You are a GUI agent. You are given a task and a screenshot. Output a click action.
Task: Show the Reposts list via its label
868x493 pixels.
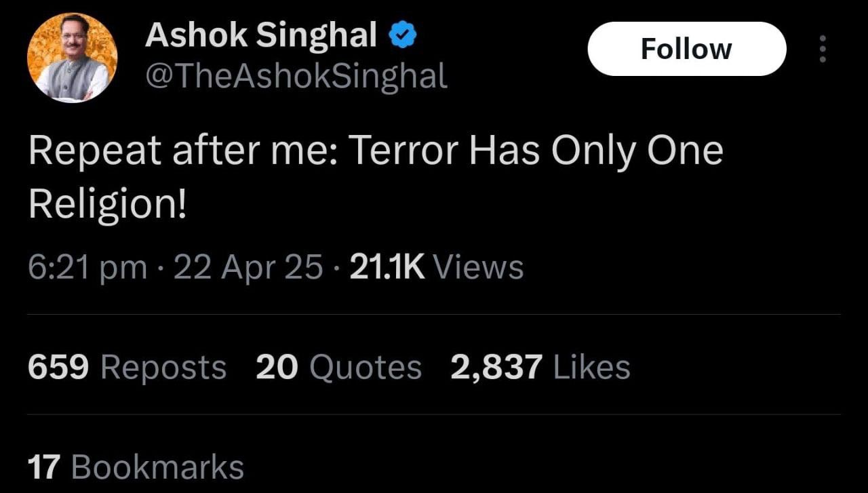pos(163,368)
